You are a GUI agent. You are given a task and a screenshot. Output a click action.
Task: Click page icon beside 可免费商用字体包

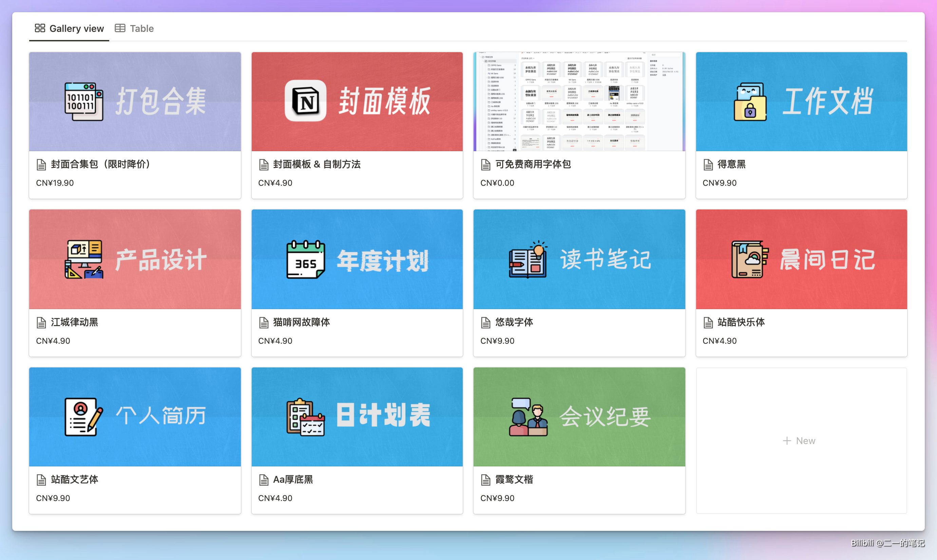[x=486, y=164]
